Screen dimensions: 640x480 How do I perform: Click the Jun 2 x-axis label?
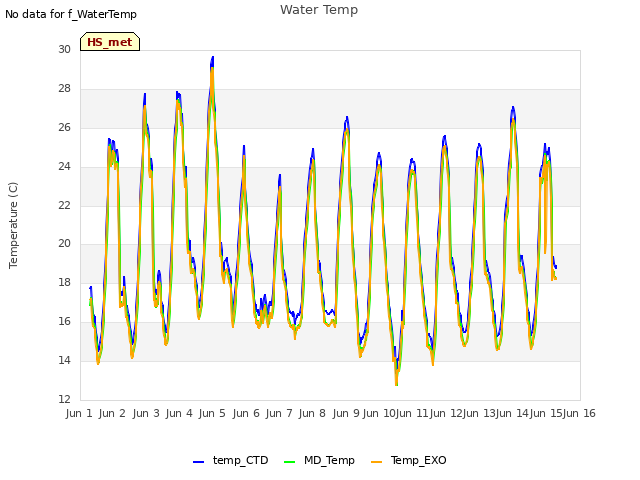coord(112,413)
